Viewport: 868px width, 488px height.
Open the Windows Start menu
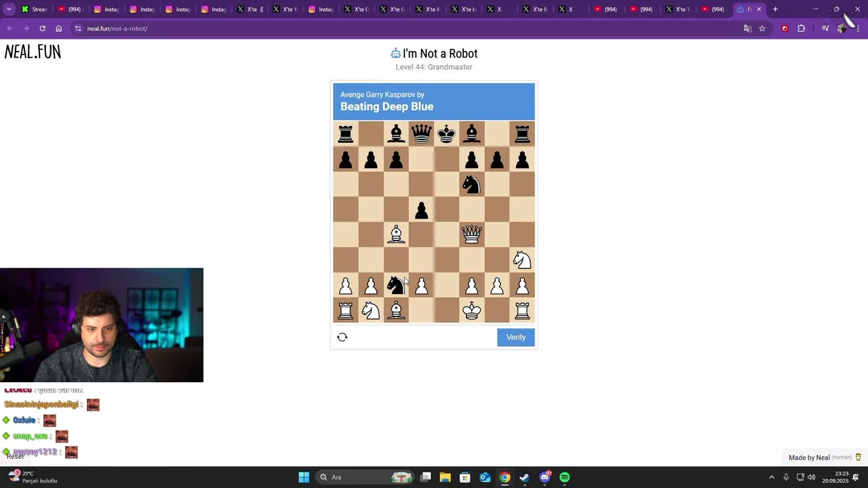coord(304,477)
